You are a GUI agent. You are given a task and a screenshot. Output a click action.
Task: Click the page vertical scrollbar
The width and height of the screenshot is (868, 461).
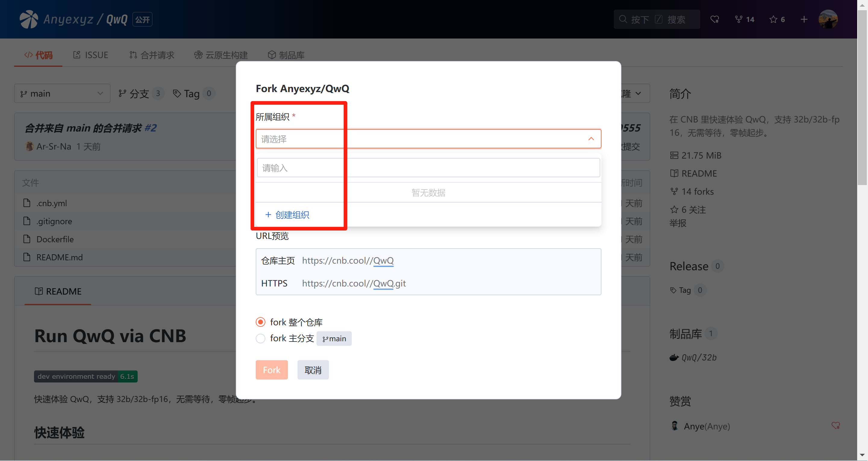[x=862, y=98]
